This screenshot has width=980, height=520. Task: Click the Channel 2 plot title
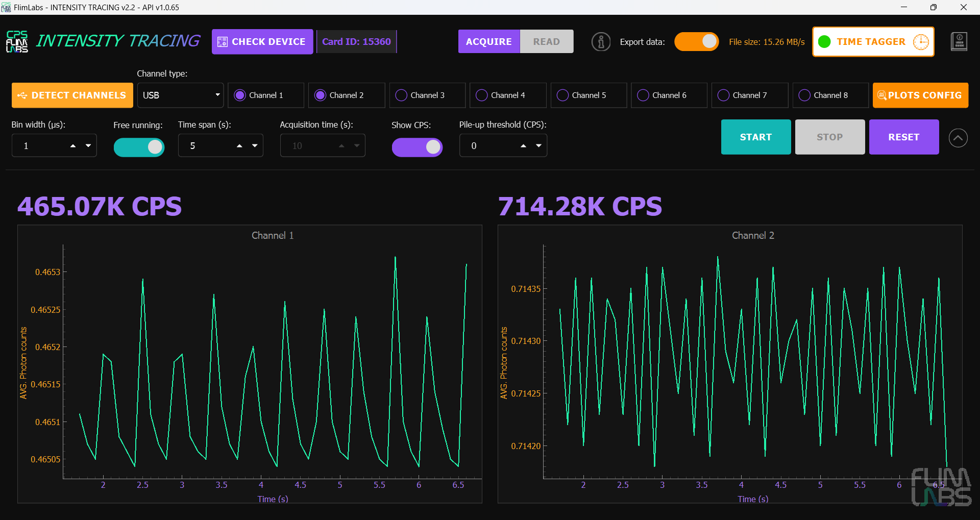[x=753, y=235]
